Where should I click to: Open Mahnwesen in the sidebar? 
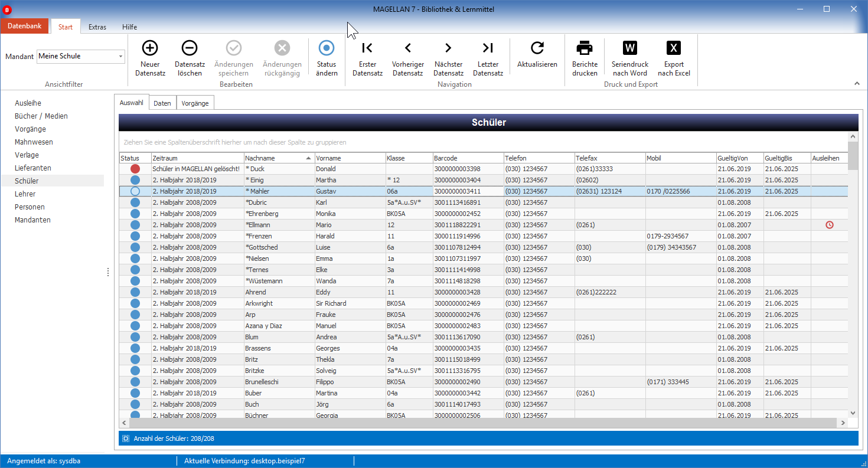click(34, 142)
